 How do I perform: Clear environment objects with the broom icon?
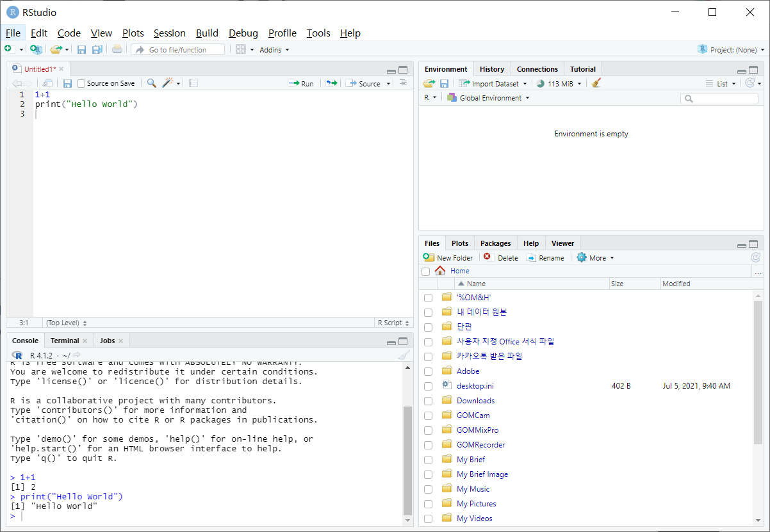point(596,83)
